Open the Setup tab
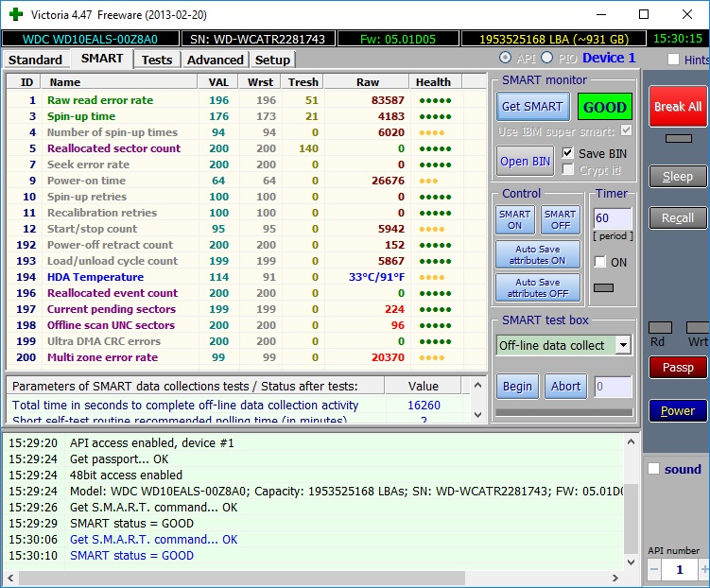The height and width of the screenshot is (588, 710). coord(272,60)
